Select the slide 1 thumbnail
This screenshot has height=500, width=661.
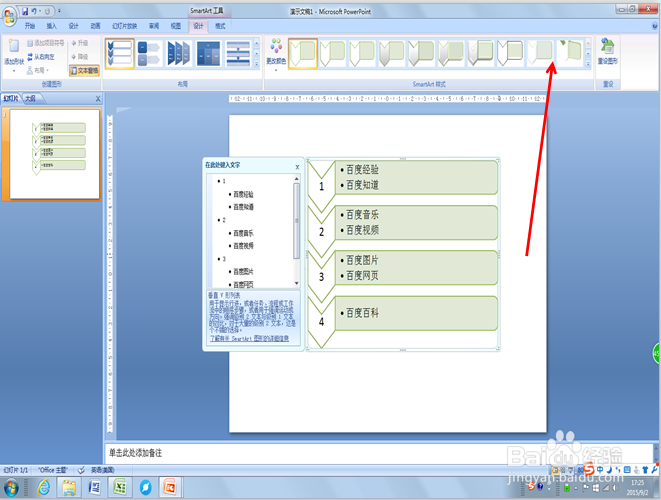click(54, 154)
